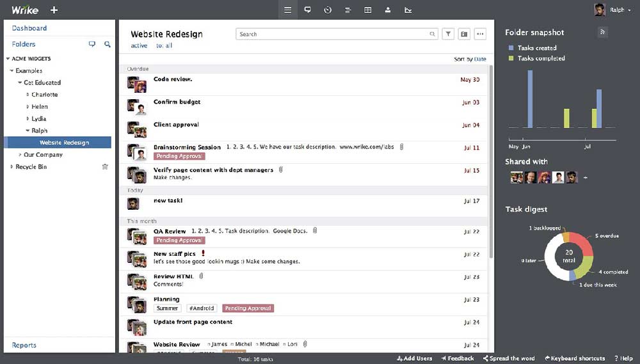Open Update front page content task
This screenshot has width=640, height=364.
tap(193, 322)
